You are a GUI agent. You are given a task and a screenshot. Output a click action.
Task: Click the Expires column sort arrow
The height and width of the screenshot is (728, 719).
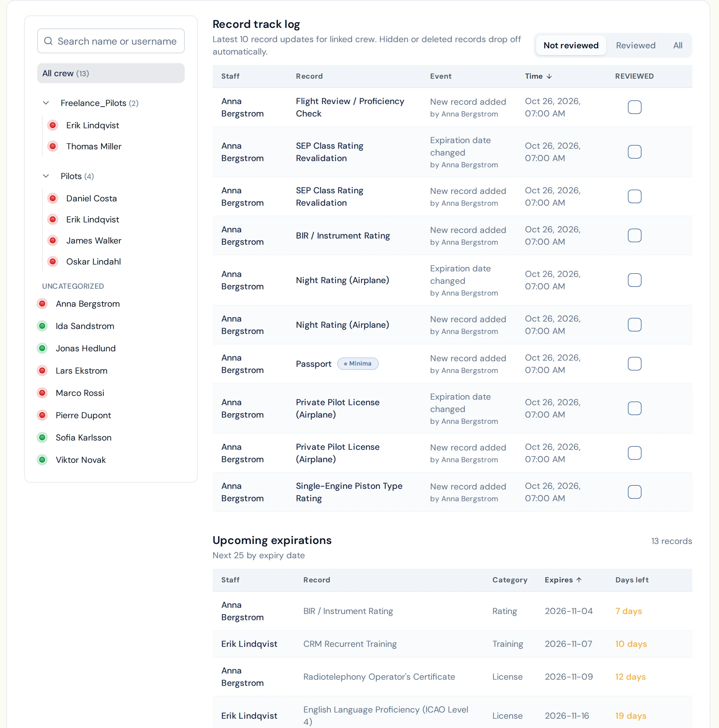coord(579,580)
